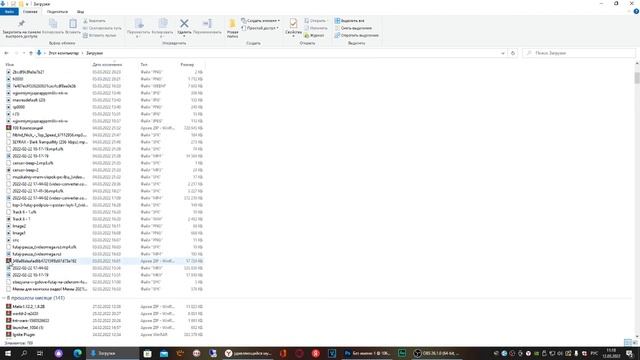Image resolution: width=640 pixels, height=360 pixels.
Task: Click Выделить все in ribbon
Action: pos(349,21)
